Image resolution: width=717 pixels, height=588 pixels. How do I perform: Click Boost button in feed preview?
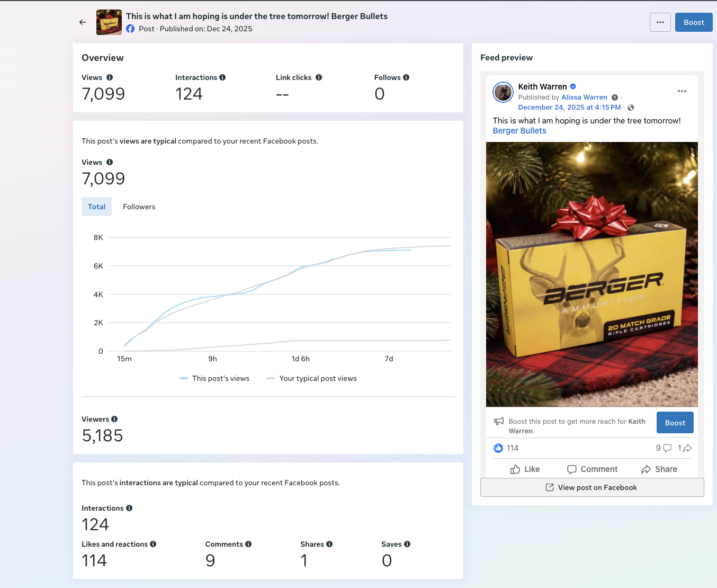[x=675, y=423]
